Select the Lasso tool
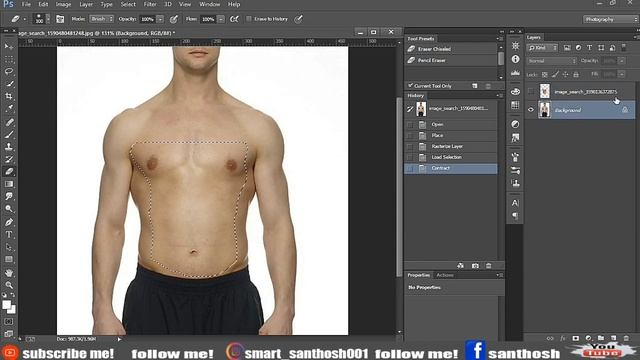 [9, 71]
